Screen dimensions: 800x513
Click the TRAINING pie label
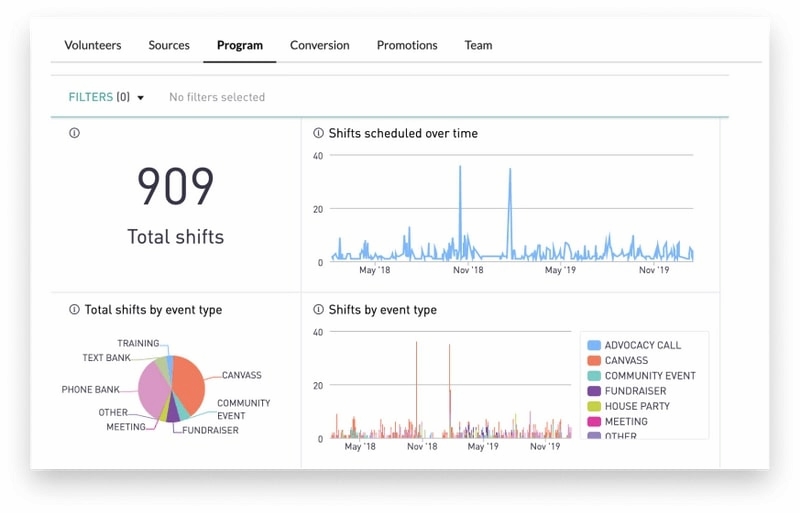tap(138, 344)
